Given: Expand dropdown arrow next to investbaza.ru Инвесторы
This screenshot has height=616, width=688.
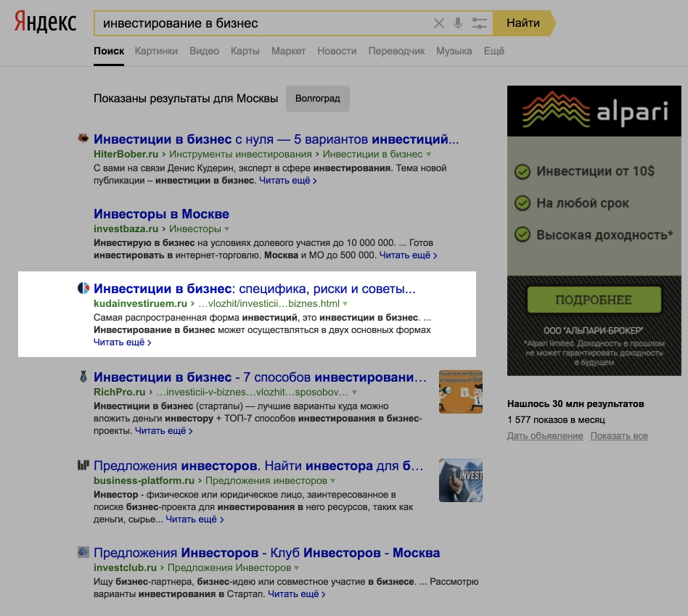Looking at the screenshot, I should (x=227, y=229).
